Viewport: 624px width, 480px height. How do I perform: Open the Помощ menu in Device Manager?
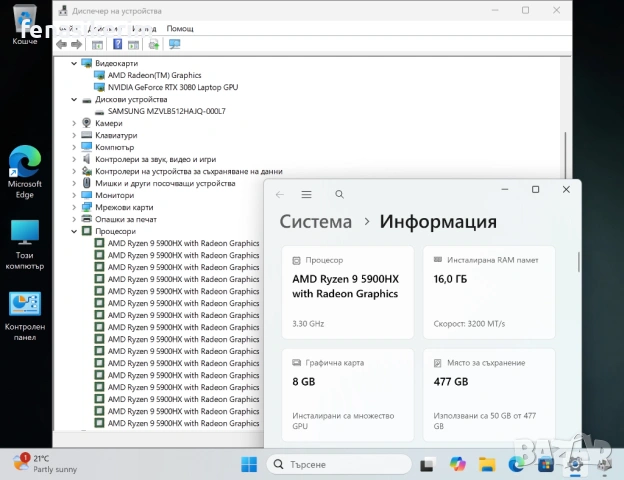(180, 29)
